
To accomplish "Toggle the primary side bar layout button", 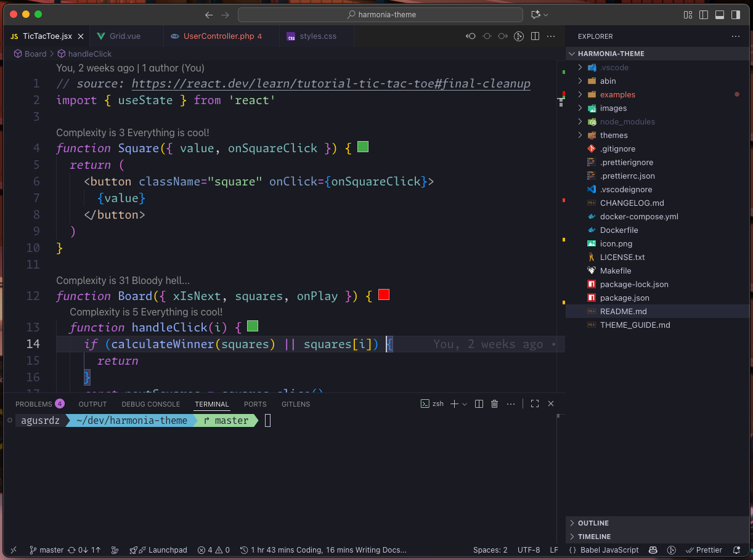I will click(x=704, y=15).
